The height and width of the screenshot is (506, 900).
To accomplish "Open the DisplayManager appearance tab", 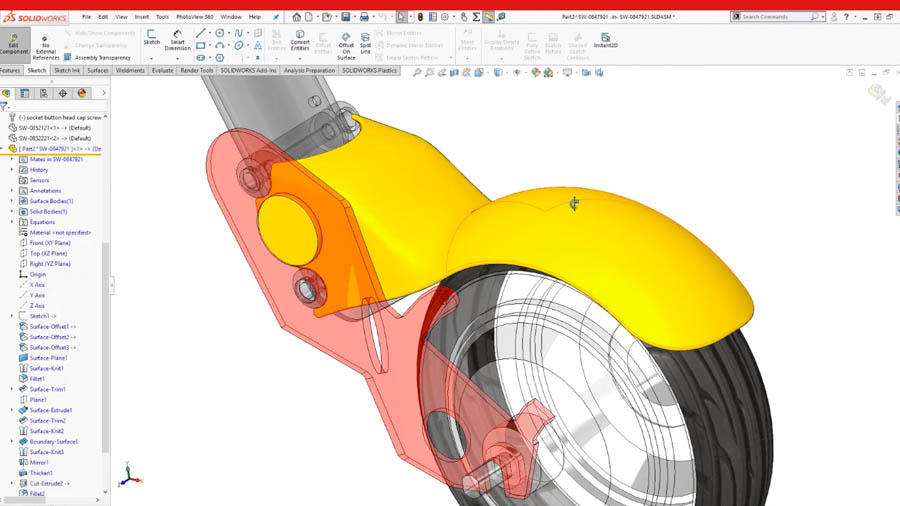I will pos(82,93).
